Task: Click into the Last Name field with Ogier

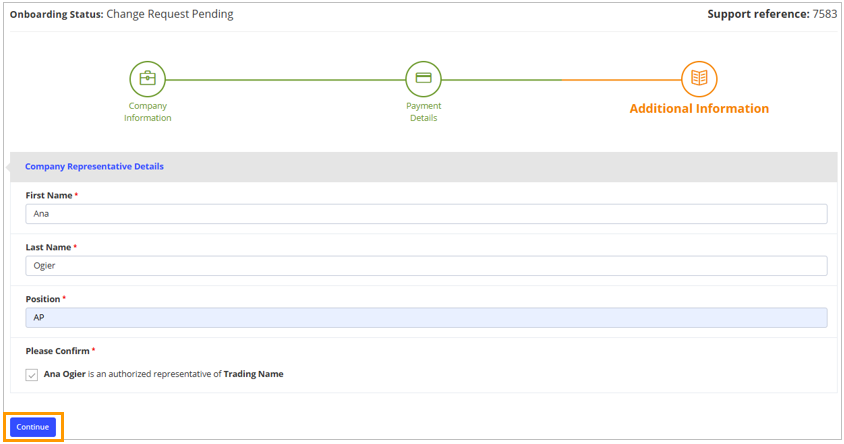Action: pos(426,265)
